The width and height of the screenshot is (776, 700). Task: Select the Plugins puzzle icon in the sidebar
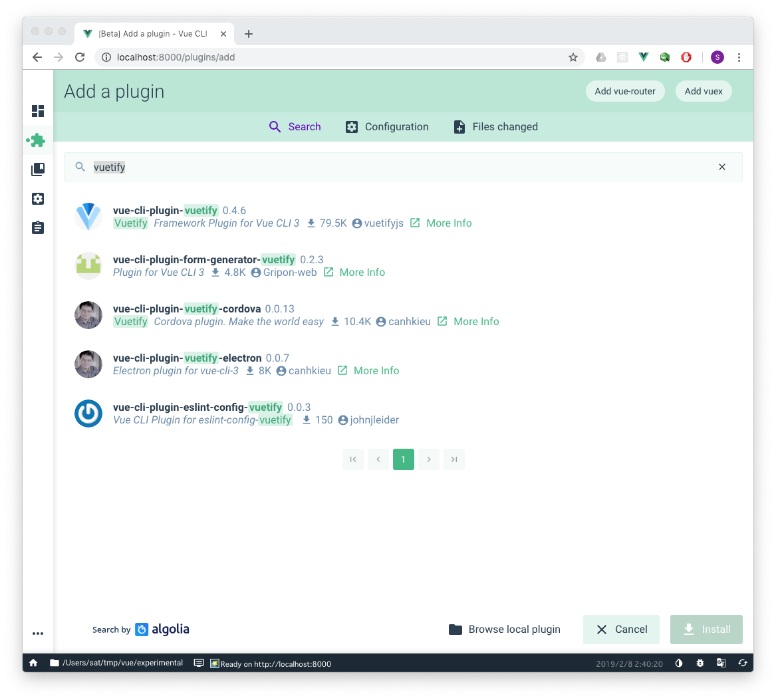coord(38,140)
